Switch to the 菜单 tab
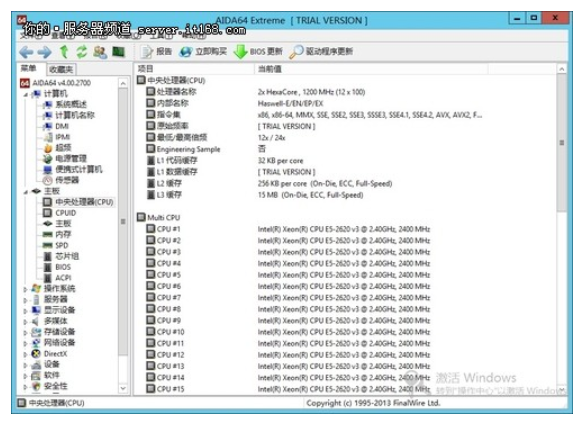Image resolution: width=583 pixels, height=424 pixels. point(29,68)
